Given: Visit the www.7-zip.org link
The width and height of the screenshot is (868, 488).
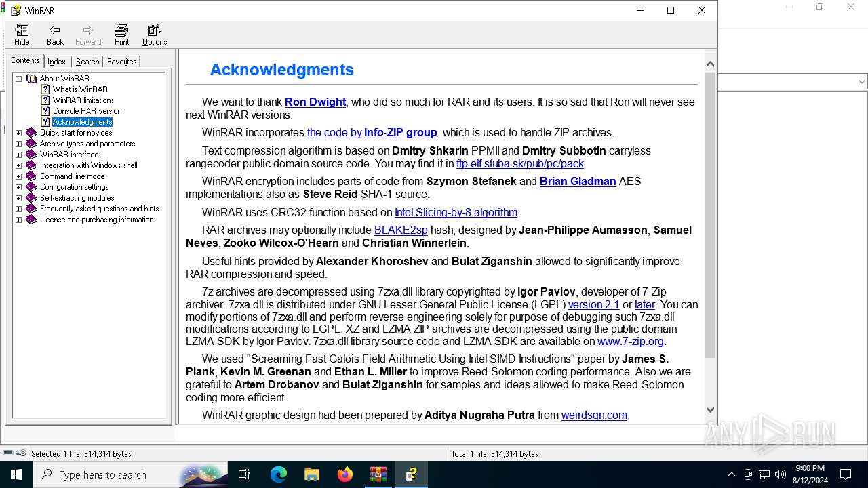Looking at the screenshot, I should (631, 341).
